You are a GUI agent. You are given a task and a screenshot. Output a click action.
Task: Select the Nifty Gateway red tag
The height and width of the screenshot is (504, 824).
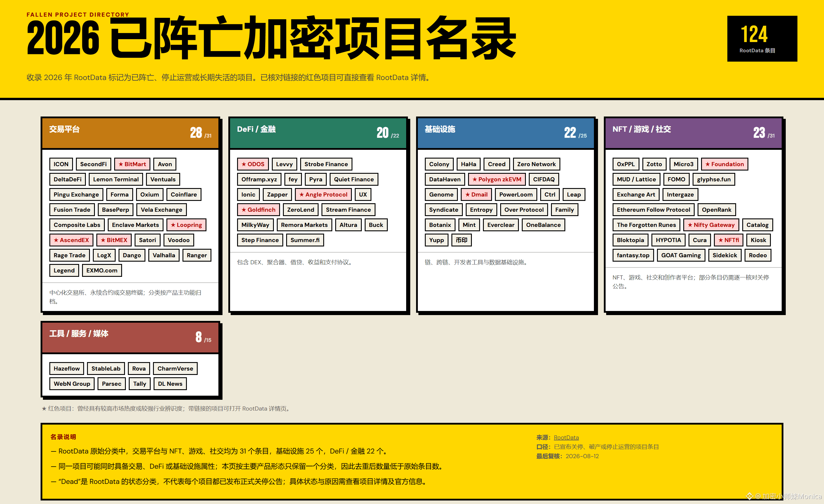pyautogui.click(x=711, y=225)
